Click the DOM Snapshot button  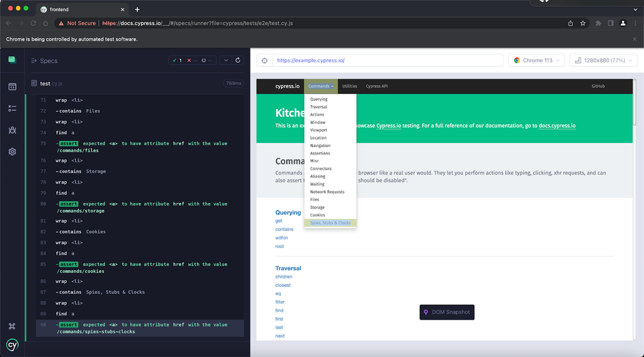pyautogui.click(x=447, y=312)
